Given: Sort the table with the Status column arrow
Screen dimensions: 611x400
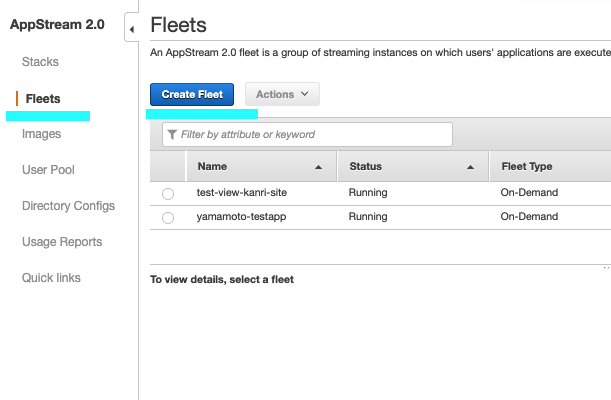Looking at the screenshot, I should (470, 167).
